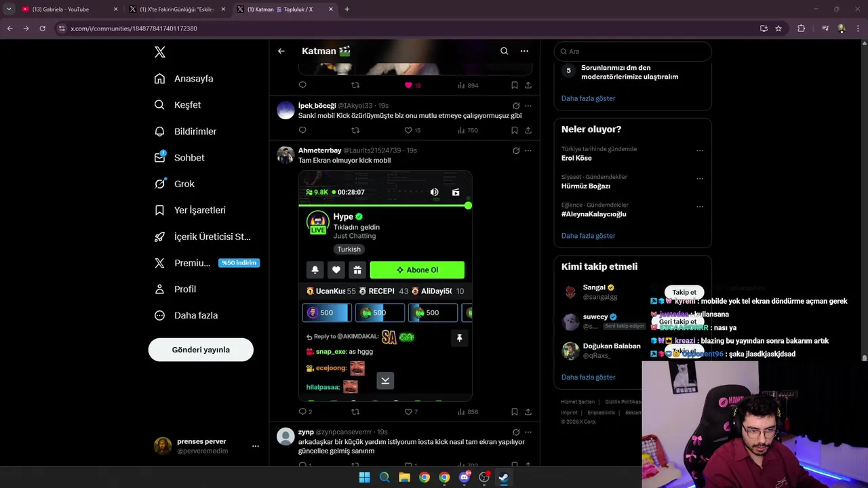View analytics 856 on Ahmeterrbay's post

click(468, 411)
